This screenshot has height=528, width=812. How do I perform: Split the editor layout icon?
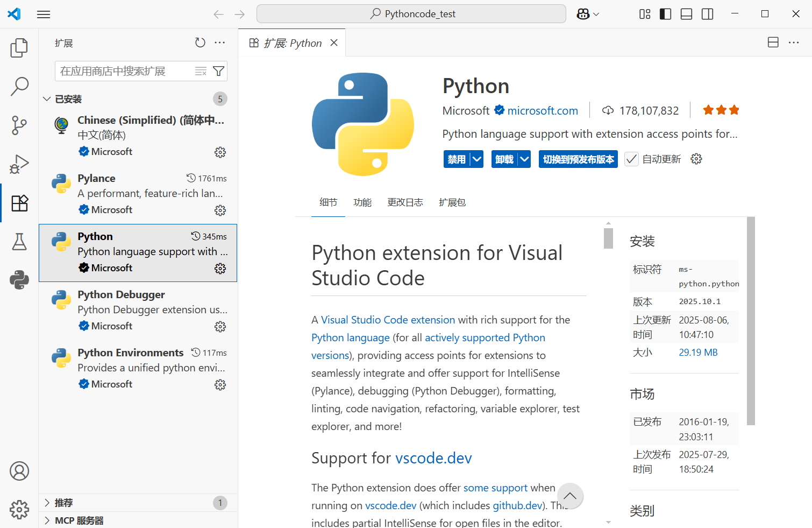(773, 43)
